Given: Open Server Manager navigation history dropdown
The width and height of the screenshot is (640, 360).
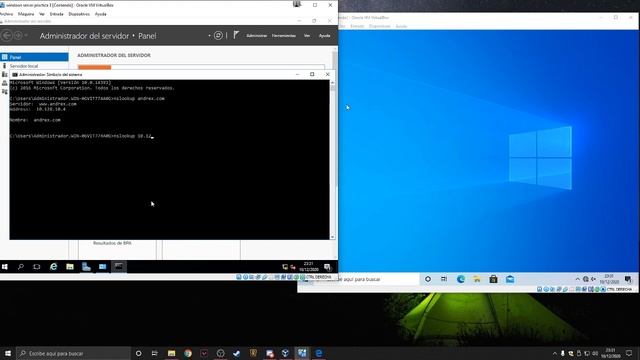Looking at the screenshot, I should tap(26, 36).
